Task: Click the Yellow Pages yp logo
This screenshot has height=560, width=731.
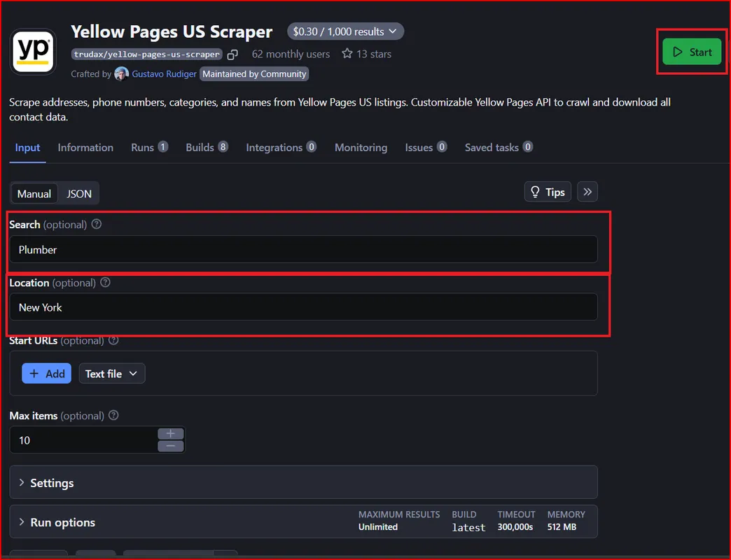Action: pos(33,52)
